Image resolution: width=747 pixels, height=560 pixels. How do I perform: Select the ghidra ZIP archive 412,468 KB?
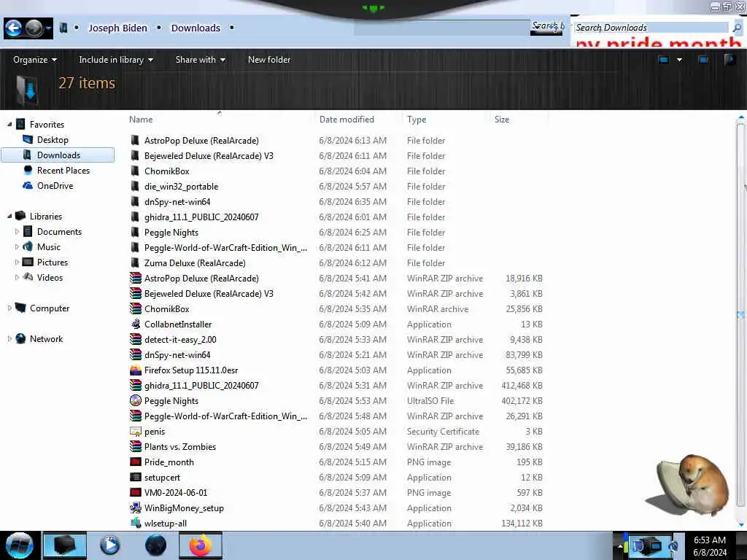[201, 386]
